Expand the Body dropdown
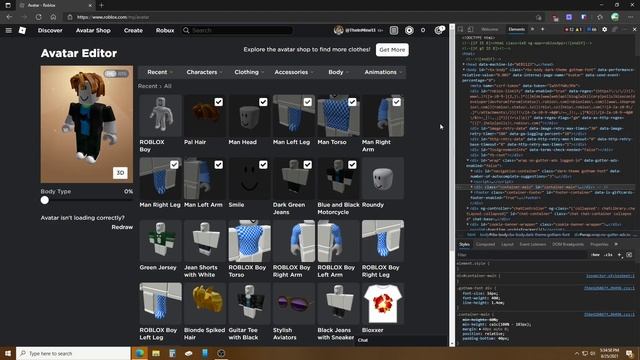This screenshot has width=640, height=360. click(338, 72)
